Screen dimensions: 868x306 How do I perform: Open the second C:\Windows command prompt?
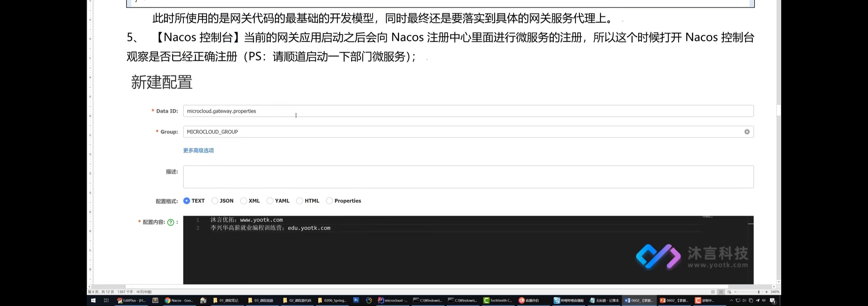463,301
